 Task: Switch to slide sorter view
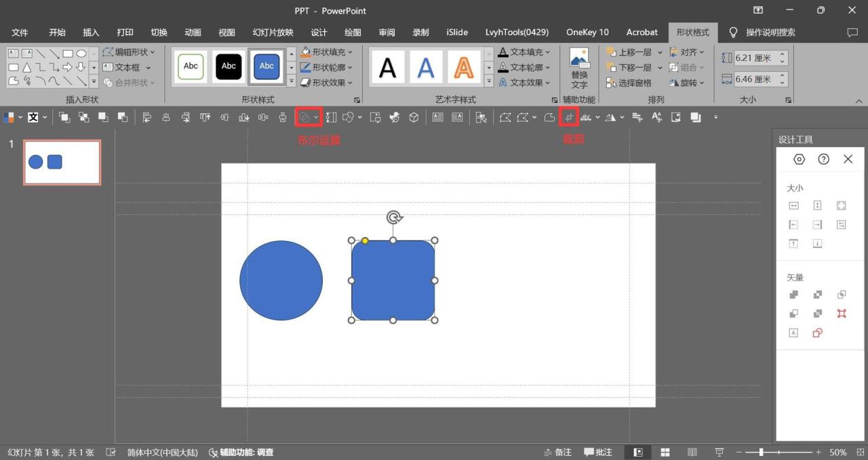(x=665, y=452)
